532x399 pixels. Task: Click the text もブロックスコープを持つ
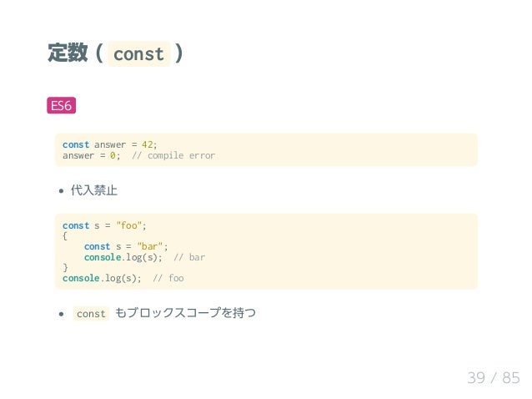(x=185, y=314)
